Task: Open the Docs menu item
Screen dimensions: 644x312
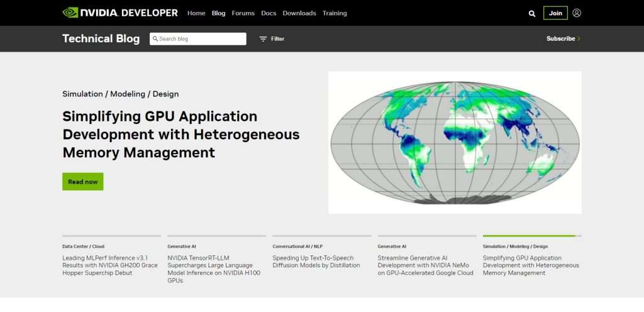Action: point(269,13)
